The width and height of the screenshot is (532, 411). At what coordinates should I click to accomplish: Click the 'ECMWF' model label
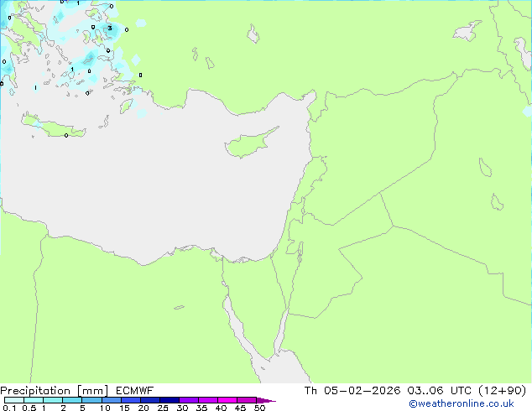pos(135,391)
